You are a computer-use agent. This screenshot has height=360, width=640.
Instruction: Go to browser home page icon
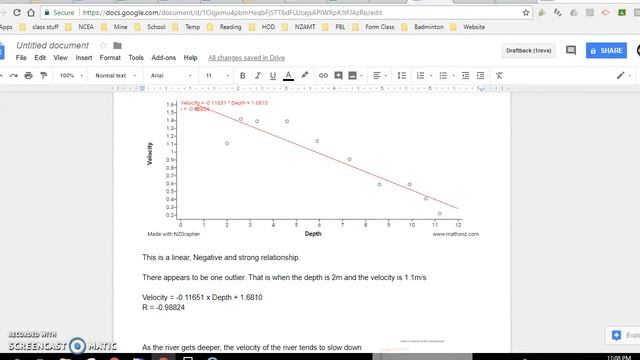[x=31, y=13]
